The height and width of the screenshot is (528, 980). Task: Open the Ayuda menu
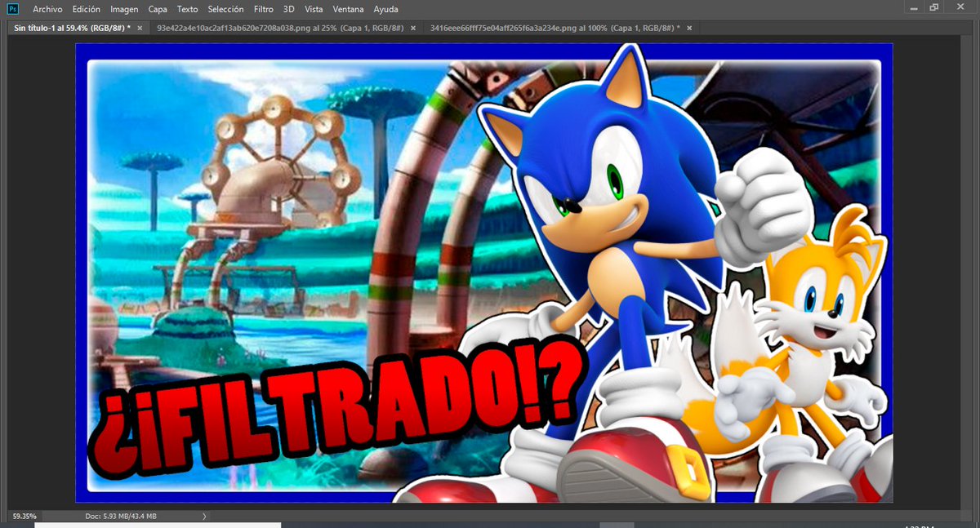tap(385, 9)
